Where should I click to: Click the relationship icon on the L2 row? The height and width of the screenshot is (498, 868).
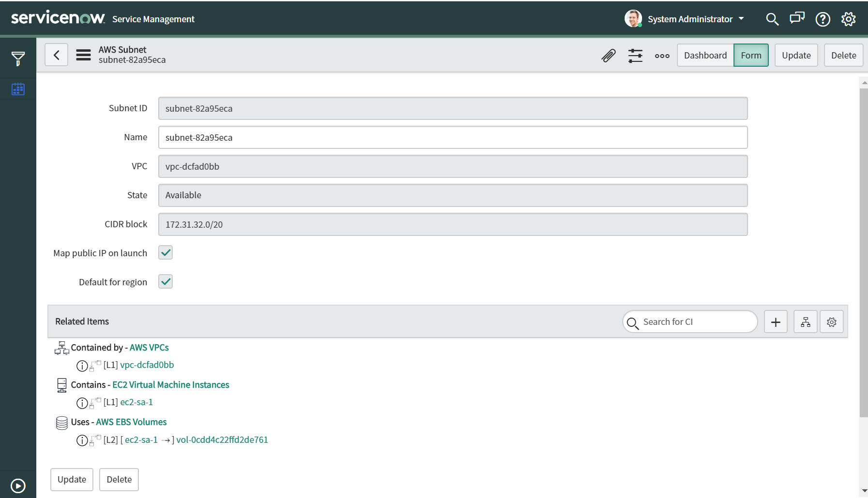pos(95,440)
